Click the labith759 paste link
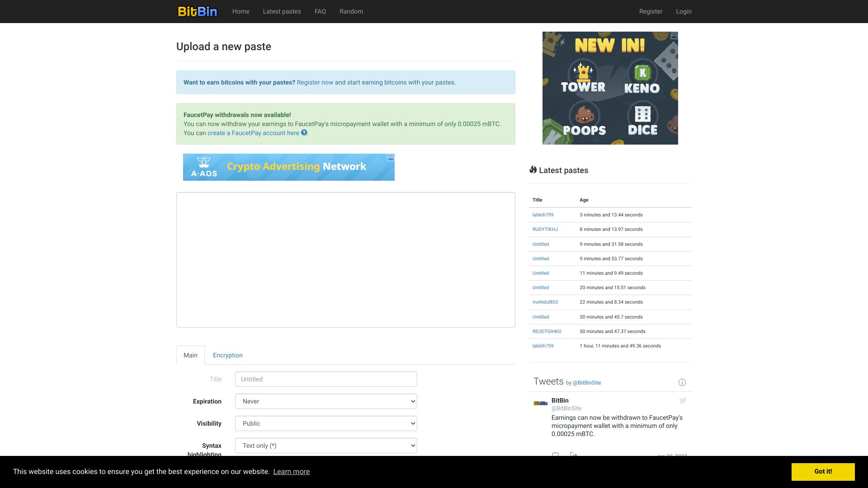Image resolution: width=868 pixels, height=488 pixels. point(543,215)
